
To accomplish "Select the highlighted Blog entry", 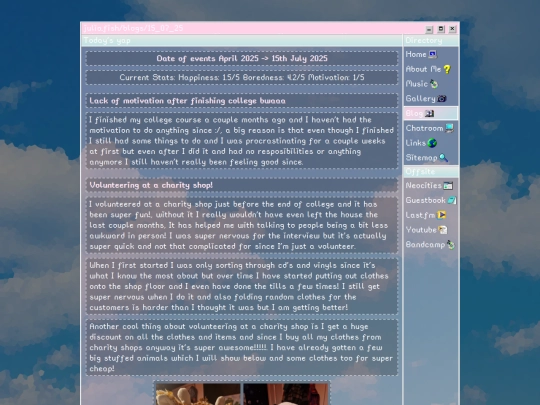I will pos(431,113).
